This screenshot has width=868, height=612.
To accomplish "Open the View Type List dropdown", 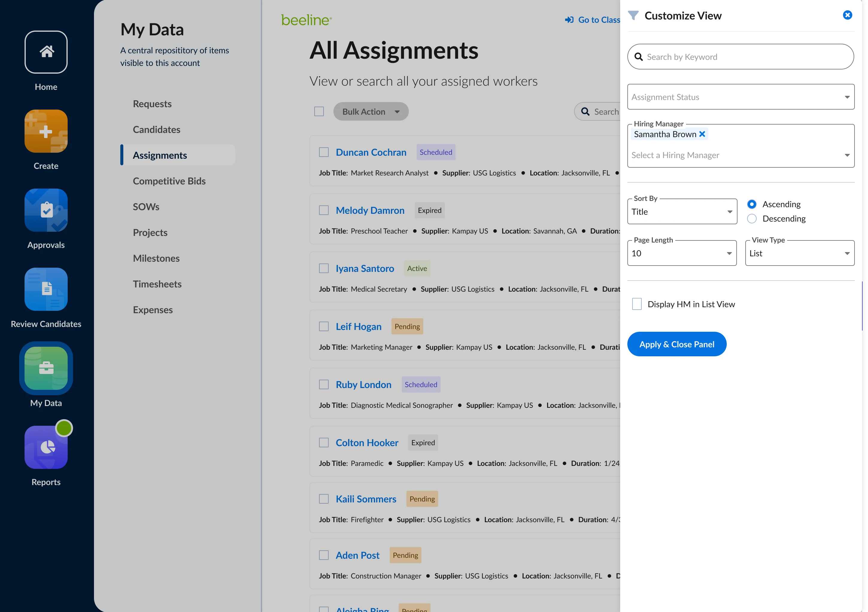I will click(x=799, y=253).
